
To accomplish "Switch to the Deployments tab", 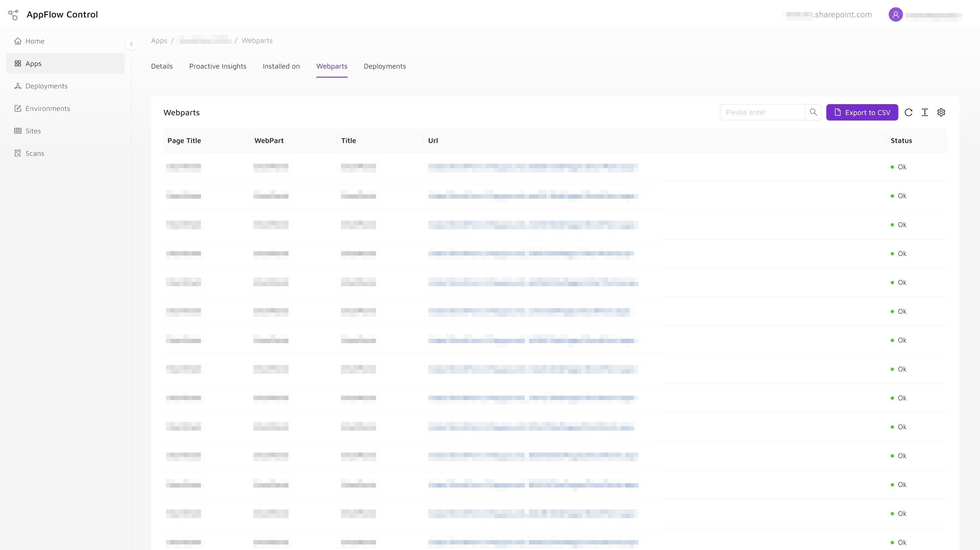I will pos(385,66).
